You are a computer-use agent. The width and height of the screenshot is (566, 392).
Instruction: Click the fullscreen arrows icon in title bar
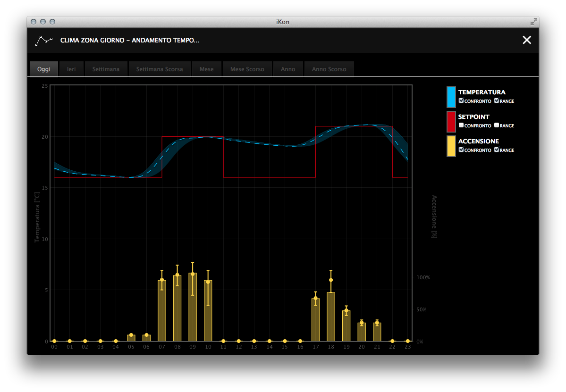coord(533,22)
